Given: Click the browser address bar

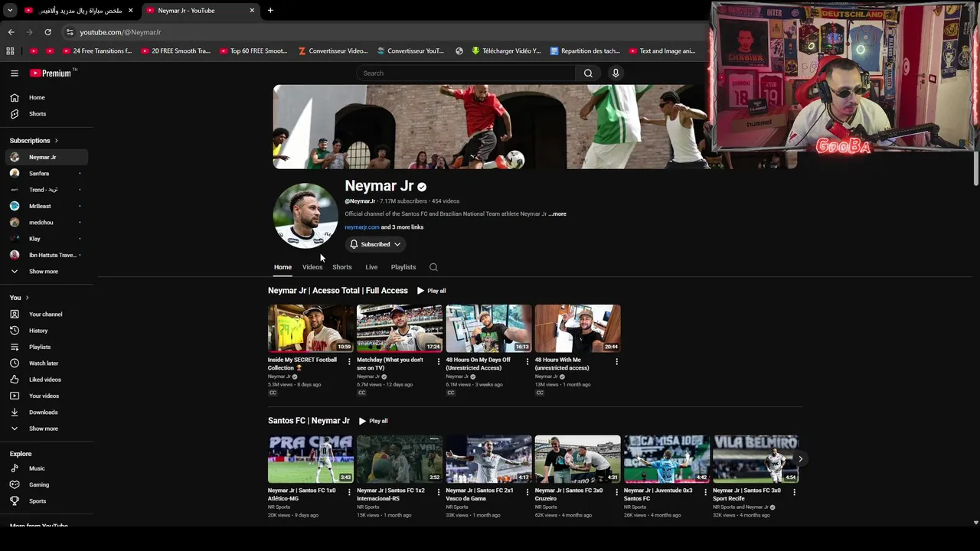Looking at the screenshot, I should (383, 32).
